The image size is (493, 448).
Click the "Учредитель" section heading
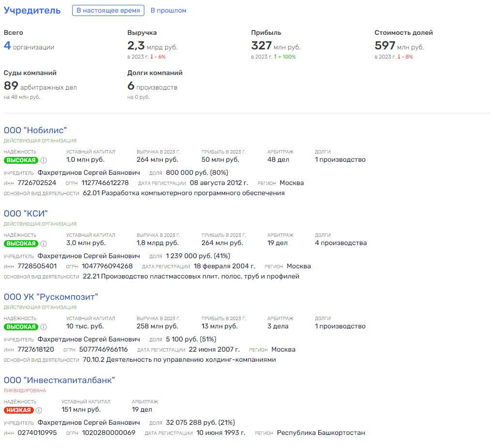pos(32,10)
